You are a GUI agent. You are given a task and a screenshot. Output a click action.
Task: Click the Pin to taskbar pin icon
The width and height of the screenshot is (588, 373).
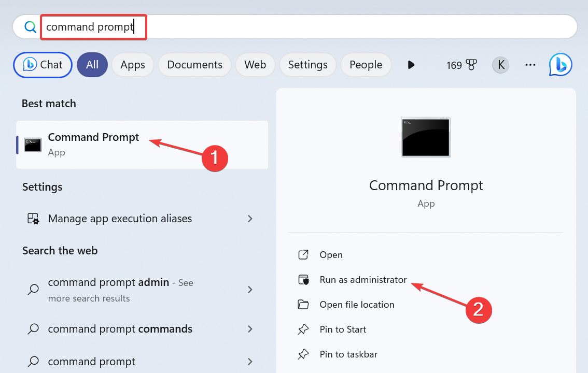coord(303,354)
